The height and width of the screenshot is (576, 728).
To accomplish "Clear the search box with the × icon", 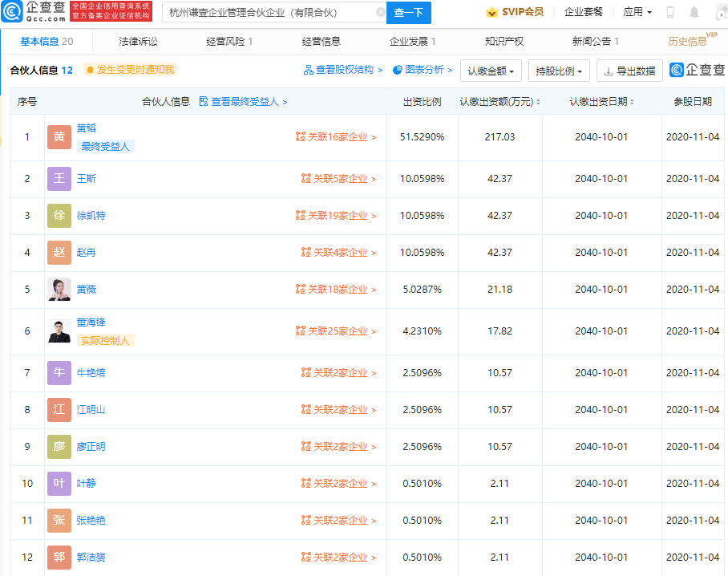I will 381,13.
